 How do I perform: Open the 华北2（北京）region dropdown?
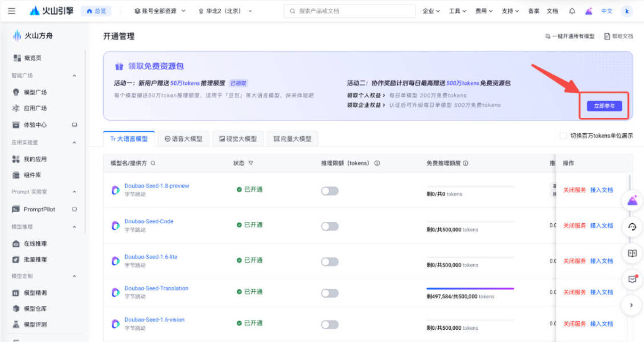click(x=225, y=11)
